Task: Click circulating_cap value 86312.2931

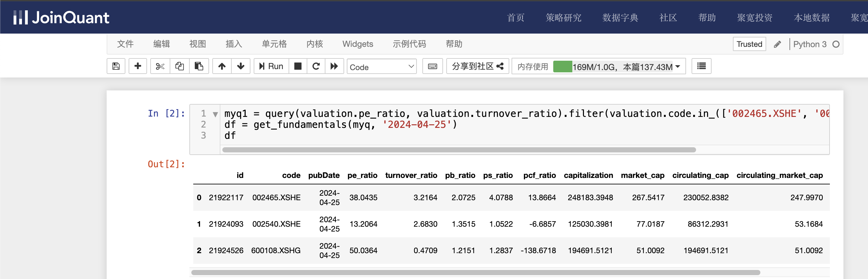Action: (x=708, y=224)
